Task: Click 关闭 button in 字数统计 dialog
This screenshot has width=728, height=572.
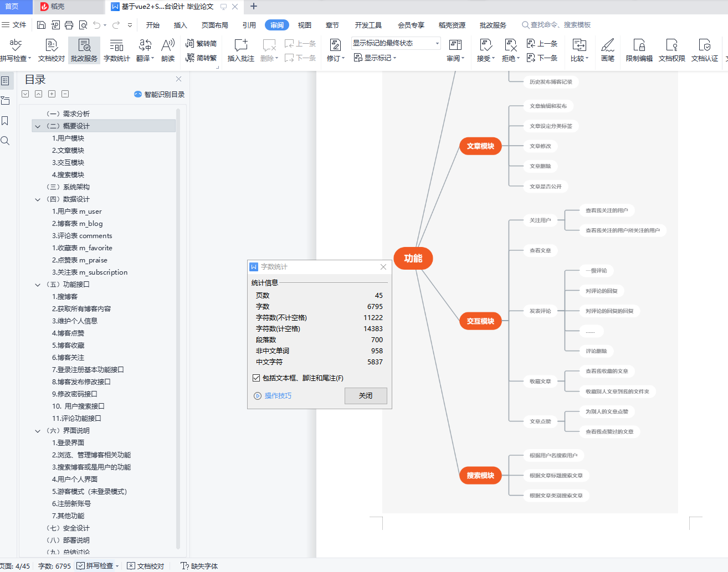Action: (x=366, y=396)
